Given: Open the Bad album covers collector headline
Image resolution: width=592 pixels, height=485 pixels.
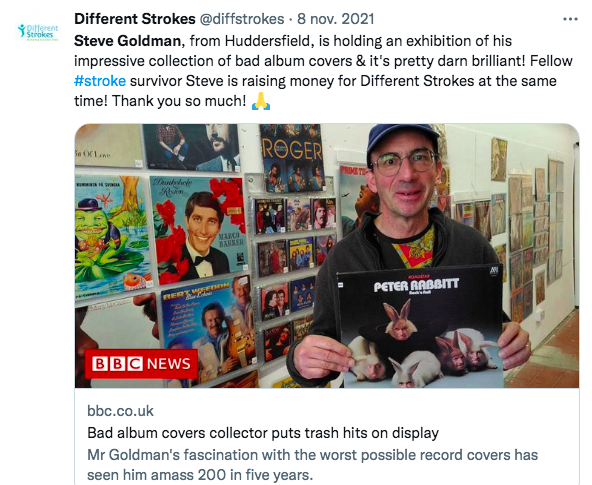Looking at the screenshot, I should [x=263, y=433].
